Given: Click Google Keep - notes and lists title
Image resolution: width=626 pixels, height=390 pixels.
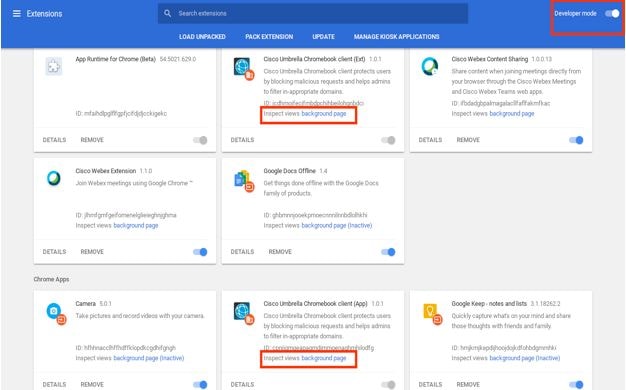Looking at the screenshot, I should tap(489, 304).
